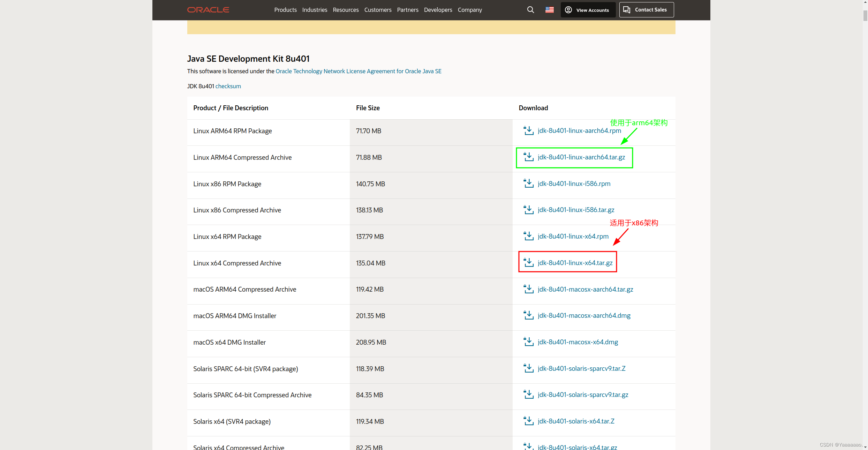Screen dimensions: 868x450
Task: Click download icon beside jdk-8u401-linux-i586.rpm
Action: (529, 183)
